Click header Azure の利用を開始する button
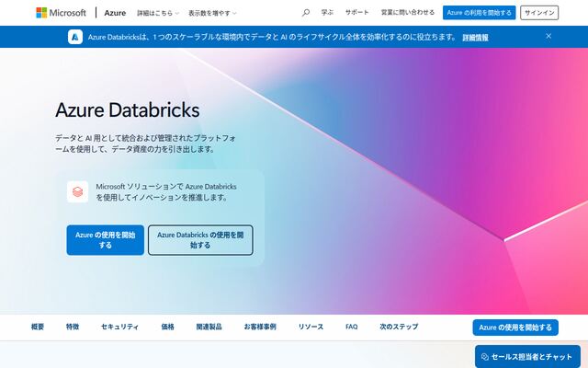 click(x=479, y=13)
